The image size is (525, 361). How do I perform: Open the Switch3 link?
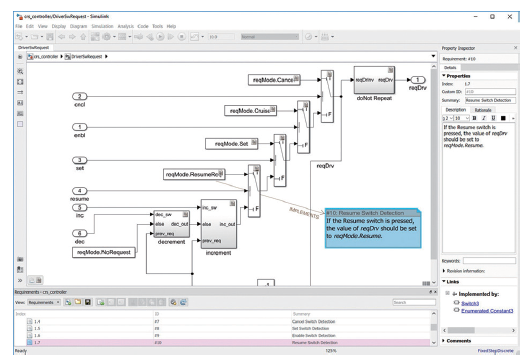(x=470, y=303)
